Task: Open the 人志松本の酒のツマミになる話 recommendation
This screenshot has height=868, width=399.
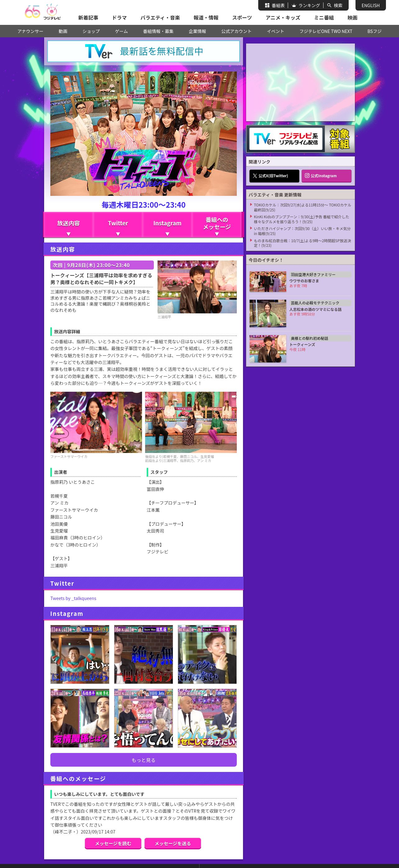Action: pos(315,309)
